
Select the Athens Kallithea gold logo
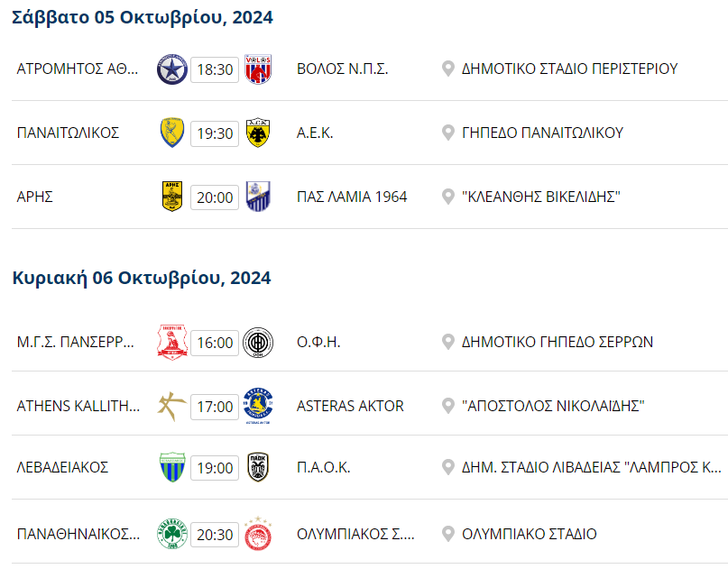click(172, 407)
